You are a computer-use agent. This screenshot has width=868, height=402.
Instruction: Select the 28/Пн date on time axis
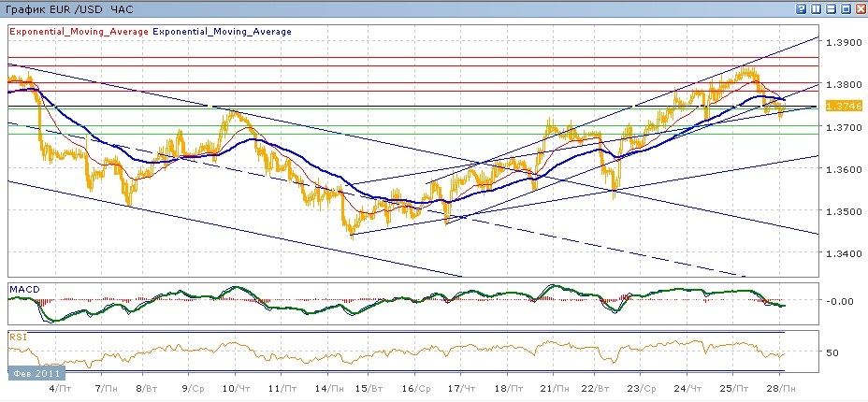pyautogui.click(x=780, y=389)
